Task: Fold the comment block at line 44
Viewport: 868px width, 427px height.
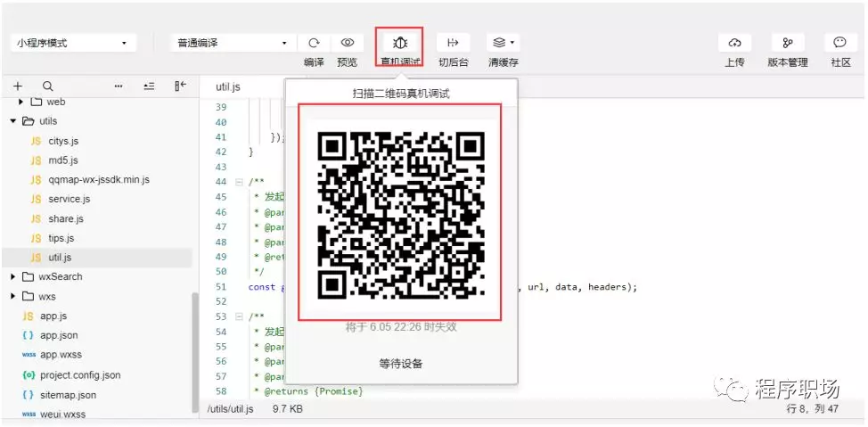Action: pyautogui.click(x=239, y=182)
